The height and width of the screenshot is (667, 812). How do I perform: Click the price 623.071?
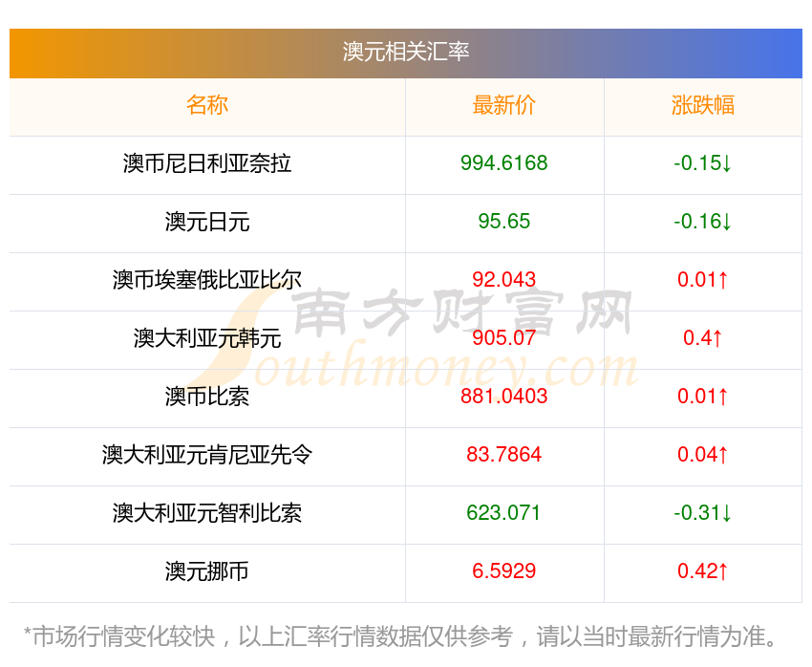pyautogui.click(x=503, y=513)
